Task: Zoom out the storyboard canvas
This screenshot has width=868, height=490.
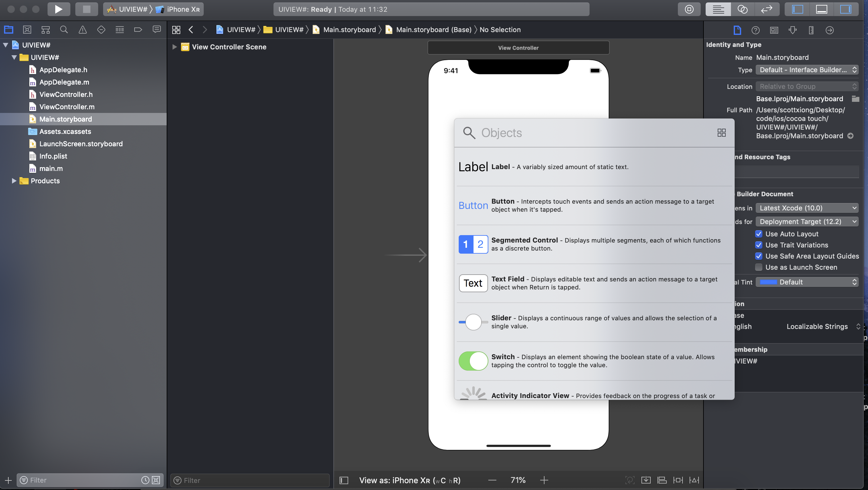Action: tap(492, 480)
